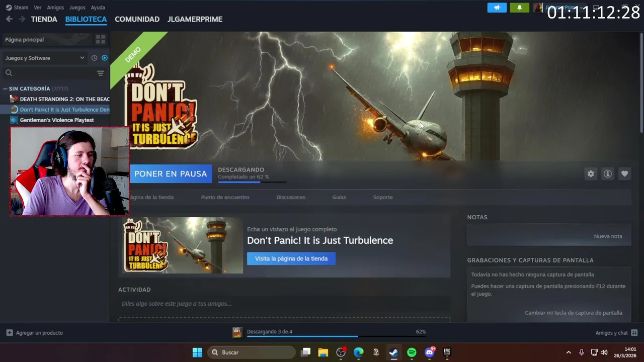Open the volume tray icon
This screenshot has height=362, width=644.
click(x=604, y=352)
